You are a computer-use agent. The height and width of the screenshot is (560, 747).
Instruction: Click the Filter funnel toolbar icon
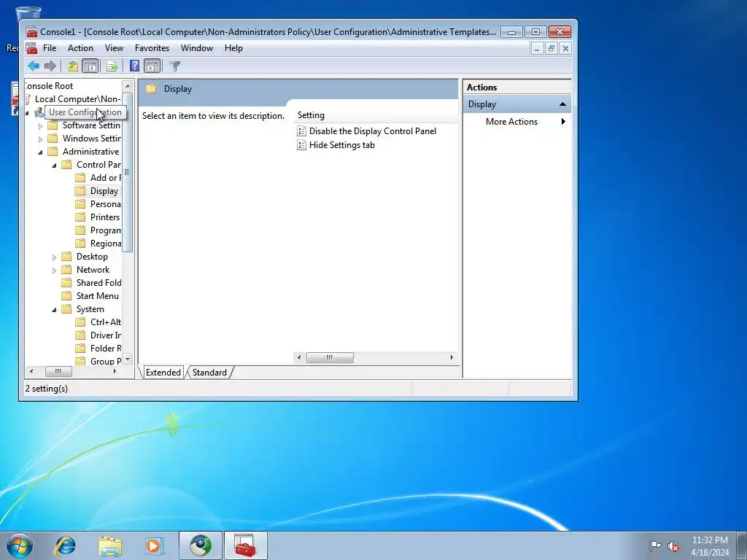(x=175, y=66)
